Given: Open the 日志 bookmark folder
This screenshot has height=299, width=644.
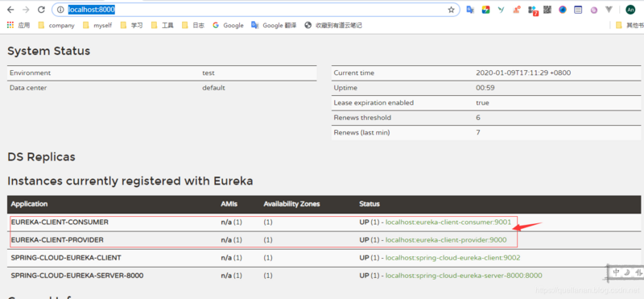Looking at the screenshot, I should [193, 26].
